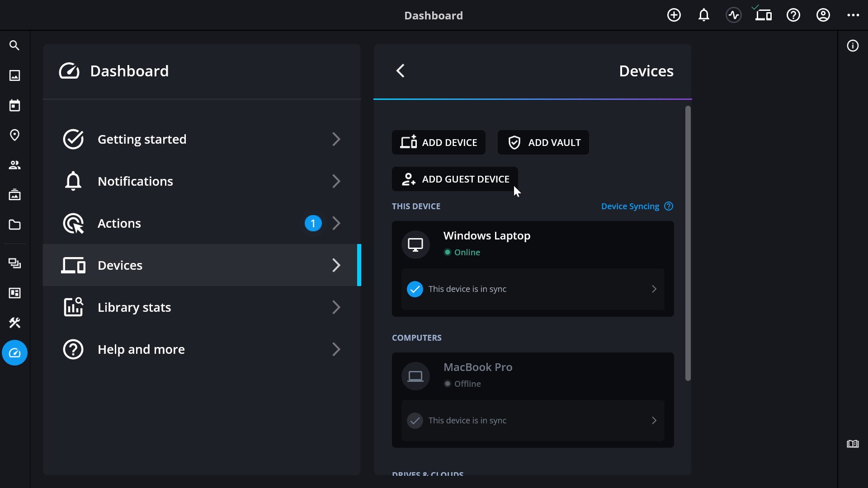
Task: Open the places map pin icon
Action: 14,135
